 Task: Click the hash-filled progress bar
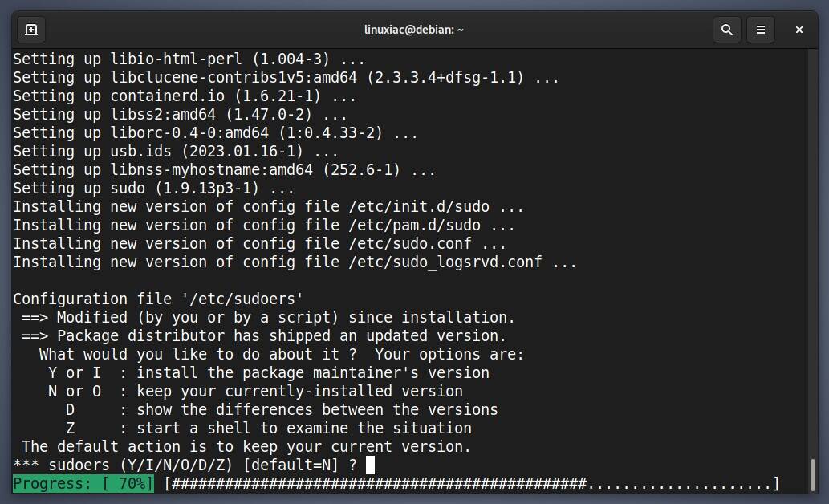[x=471, y=484]
